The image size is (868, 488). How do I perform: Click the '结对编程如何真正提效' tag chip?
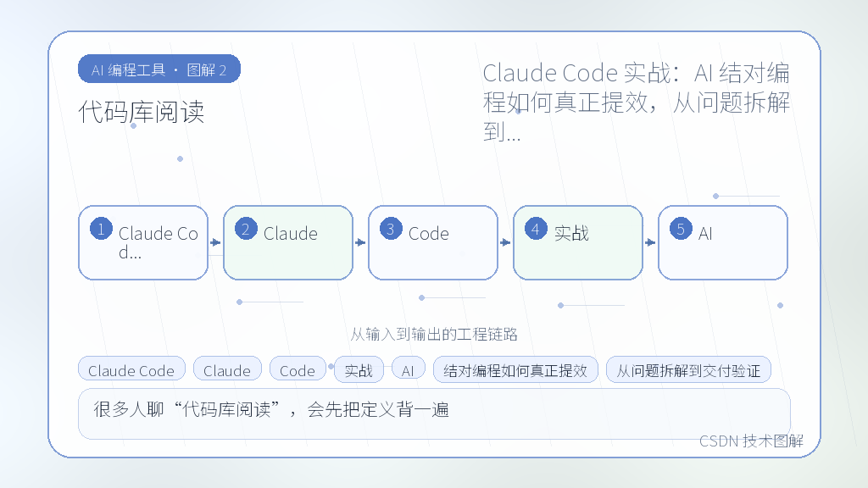tap(515, 370)
